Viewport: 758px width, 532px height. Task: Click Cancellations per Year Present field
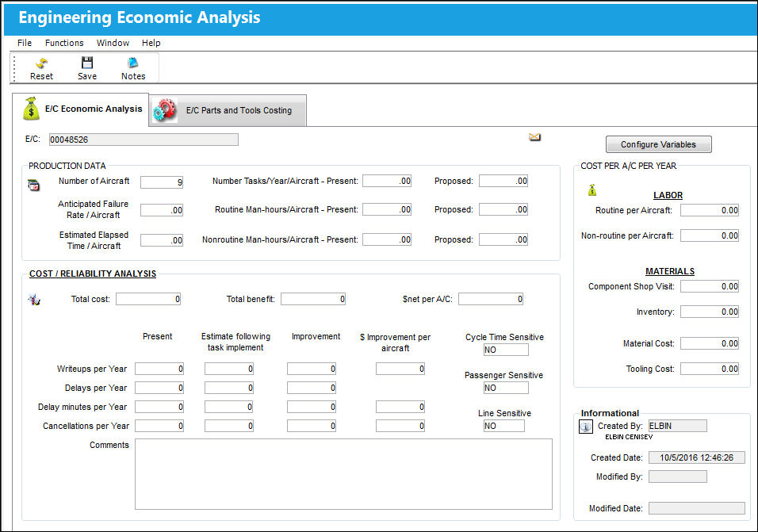(159, 427)
